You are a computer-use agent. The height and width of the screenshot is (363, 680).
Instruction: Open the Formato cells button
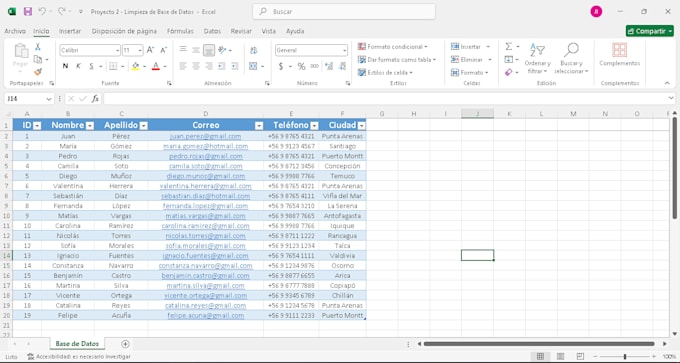(470, 72)
